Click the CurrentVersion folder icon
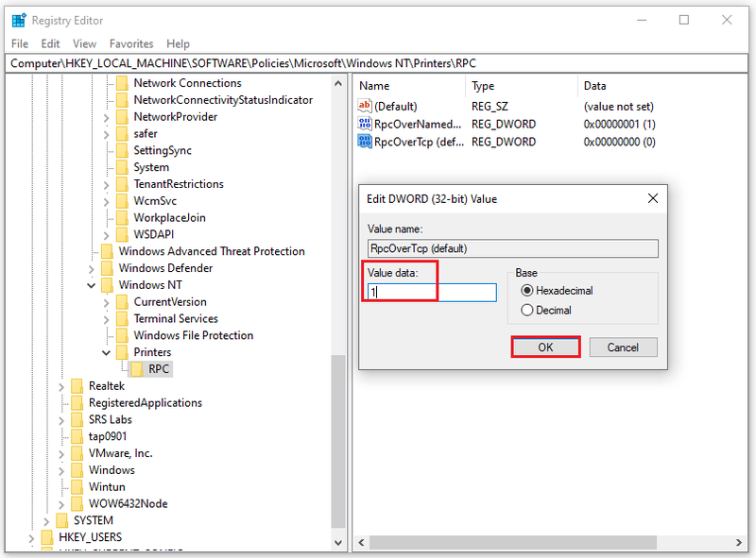Image resolution: width=756 pixels, height=558 pixels. tap(123, 301)
